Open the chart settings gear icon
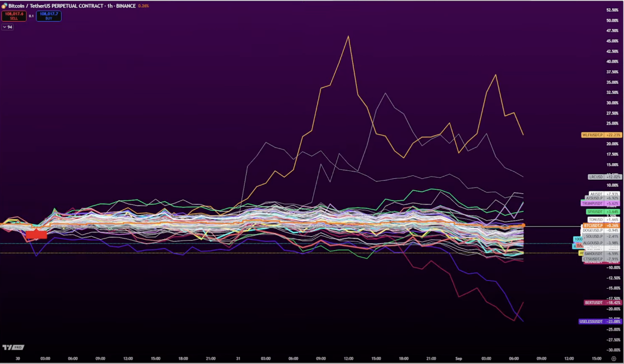The width and height of the screenshot is (624, 364). pyautogui.click(x=614, y=358)
